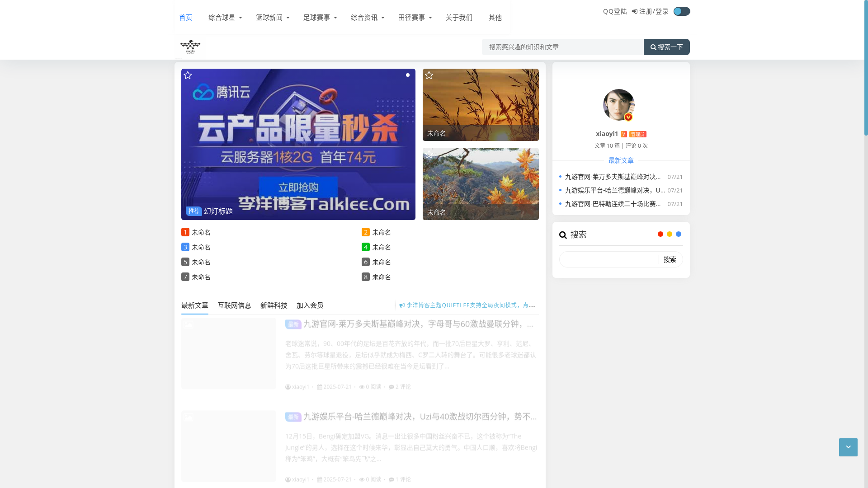Expand the 田径赛事 dropdown menu

point(415,18)
